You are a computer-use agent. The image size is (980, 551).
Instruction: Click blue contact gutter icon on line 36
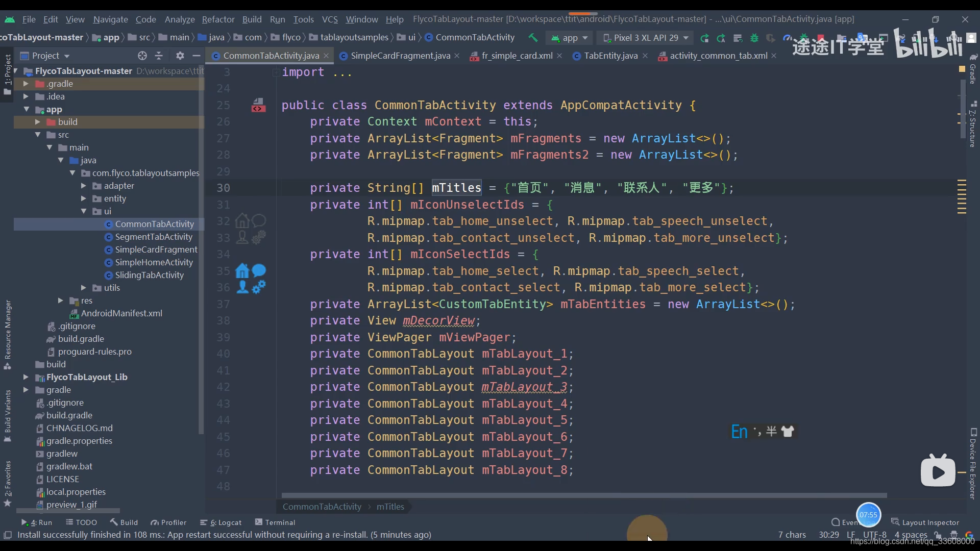click(x=242, y=287)
